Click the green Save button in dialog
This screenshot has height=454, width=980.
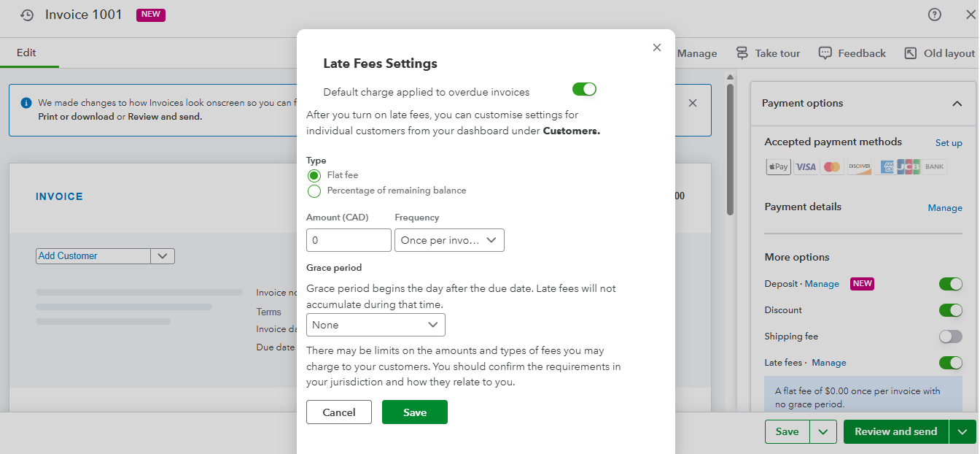click(414, 412)
